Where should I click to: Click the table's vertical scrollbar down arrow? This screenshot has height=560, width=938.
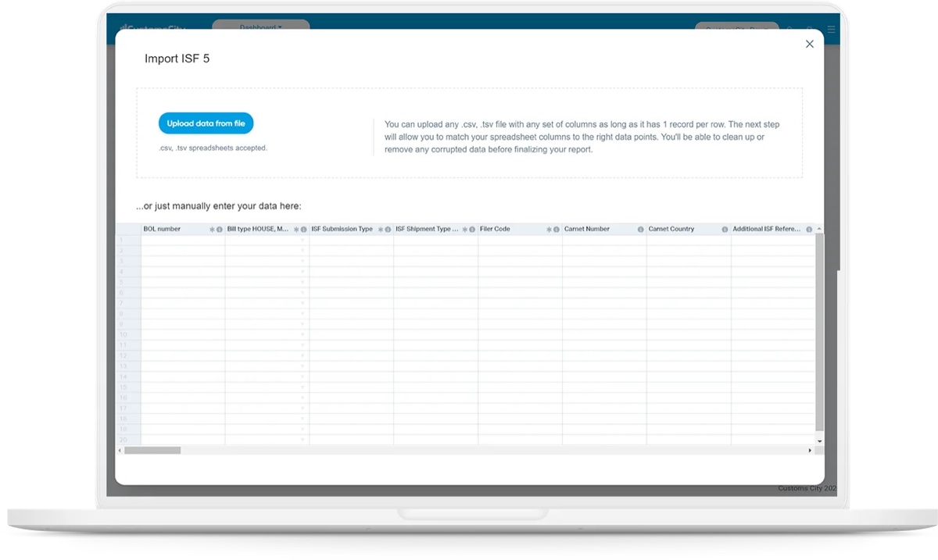(819, 441)
